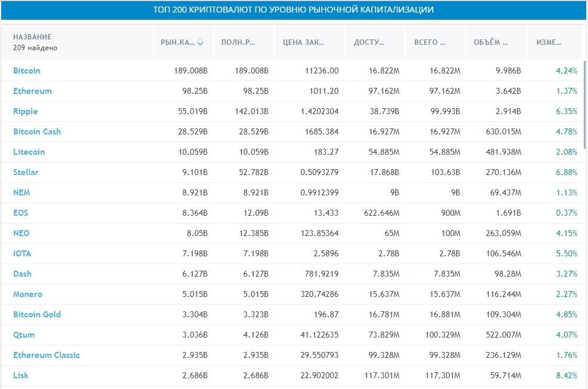Sort by ПОЛН.Р column header
The image size is (588, 389).
[238, 42]
